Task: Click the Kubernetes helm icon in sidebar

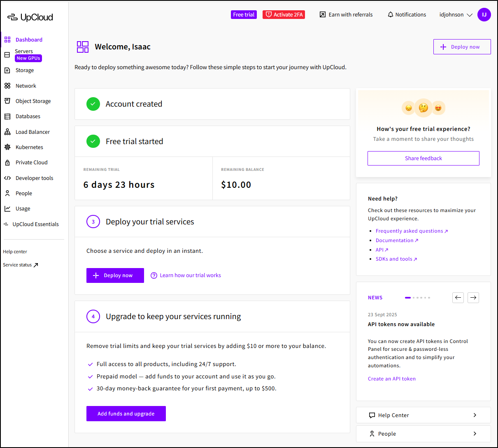Action: coord(7,147)
